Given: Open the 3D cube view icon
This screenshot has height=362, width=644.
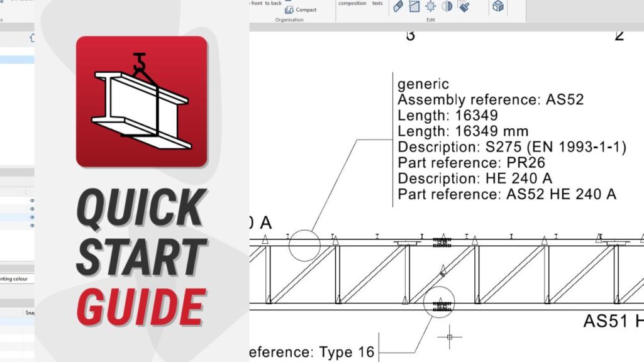Looking at the screenshot, I should click(498, 6).
